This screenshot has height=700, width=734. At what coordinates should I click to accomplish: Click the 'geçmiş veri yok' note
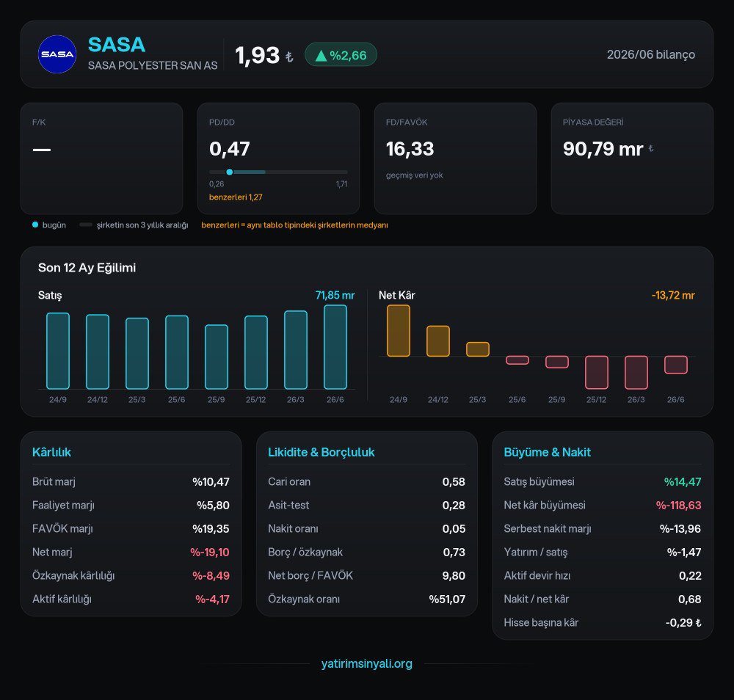point(414,175)
